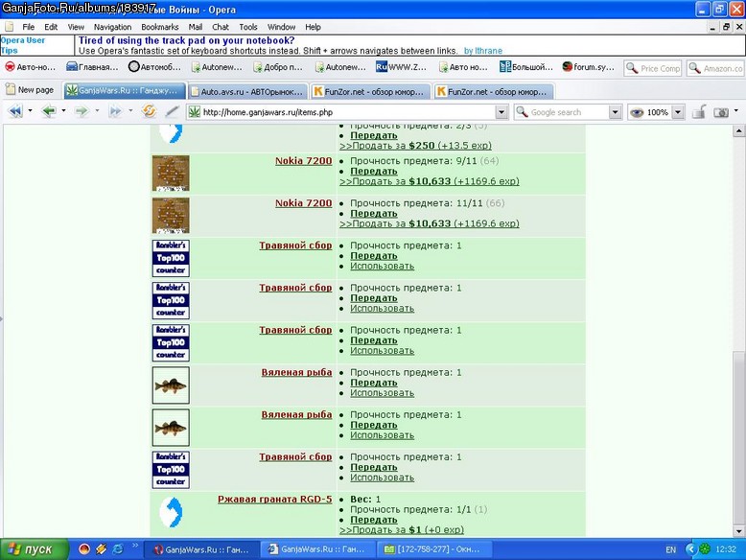Open the Fast Forward dropdown arrow

coord(130,111)
